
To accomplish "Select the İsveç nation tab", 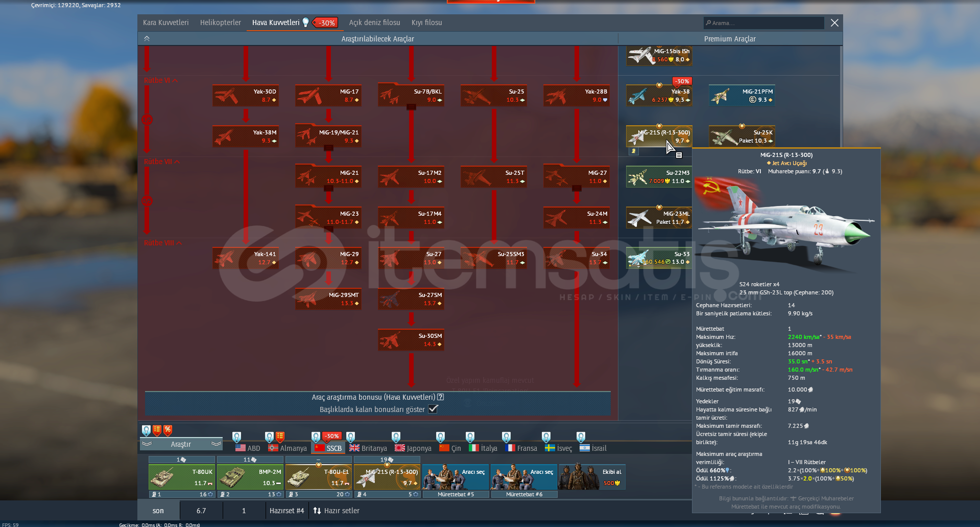I will pos(558,448).
